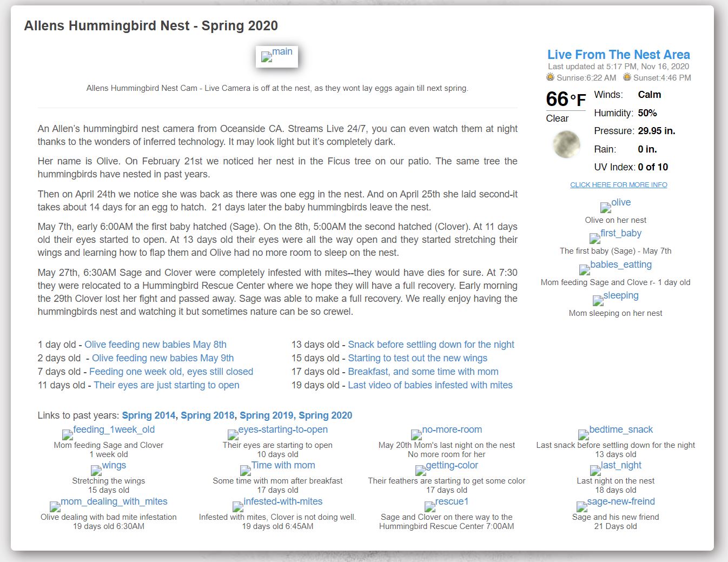The height and width of the screenshot is (562, 728).
Task: Click the sunset sun icon
Action: point(627,77)
